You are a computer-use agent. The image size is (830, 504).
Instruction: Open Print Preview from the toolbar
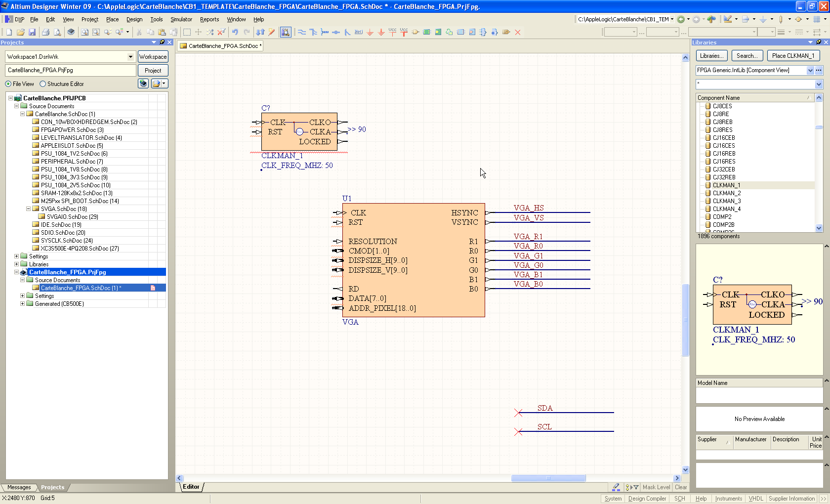coord(57,32)
